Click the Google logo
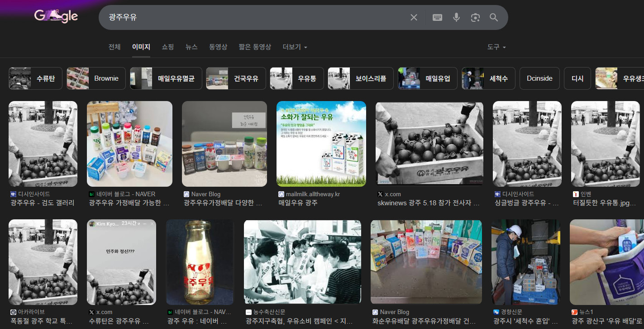Screen dimensions: 644x329 tap(56, 16)
